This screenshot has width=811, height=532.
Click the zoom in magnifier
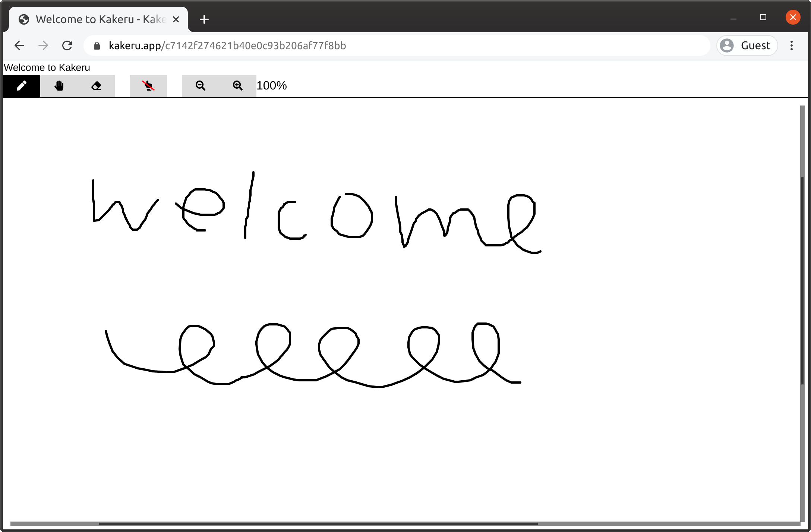tap(238, 86)
